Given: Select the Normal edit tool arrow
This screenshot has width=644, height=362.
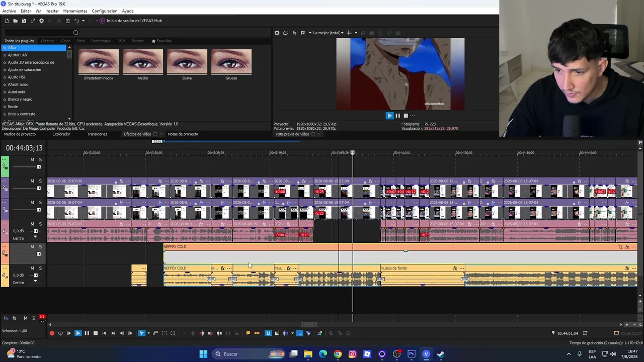Looking at the screenshot, I should point(141,333).
